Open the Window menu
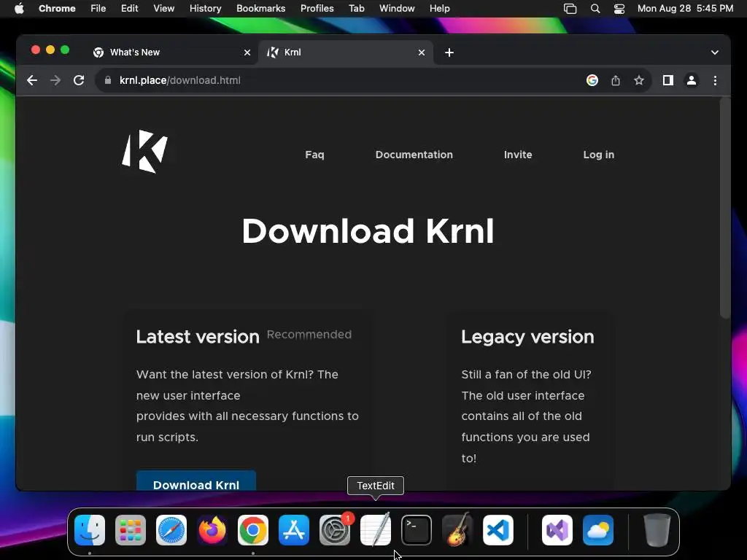 pos(397,9)
